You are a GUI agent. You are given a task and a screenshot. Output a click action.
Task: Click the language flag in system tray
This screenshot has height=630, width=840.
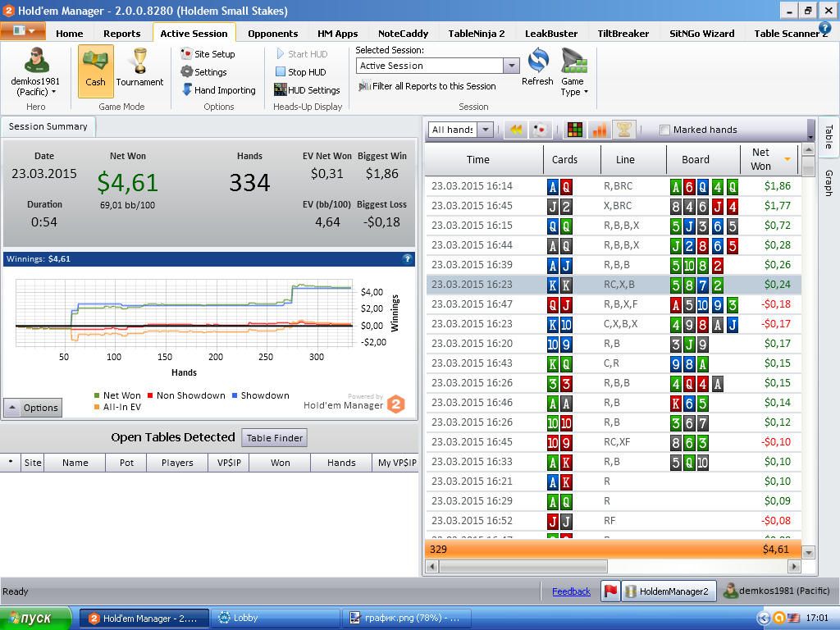792,619
